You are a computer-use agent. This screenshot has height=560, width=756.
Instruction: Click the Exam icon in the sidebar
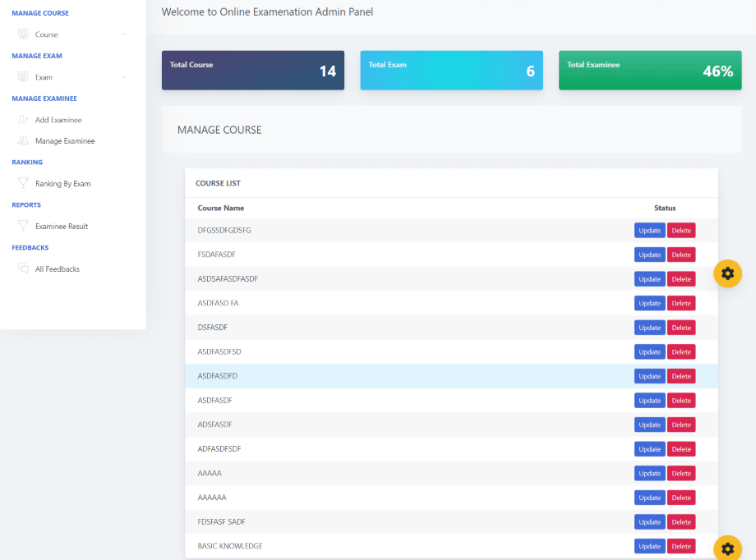coord(23,77)
